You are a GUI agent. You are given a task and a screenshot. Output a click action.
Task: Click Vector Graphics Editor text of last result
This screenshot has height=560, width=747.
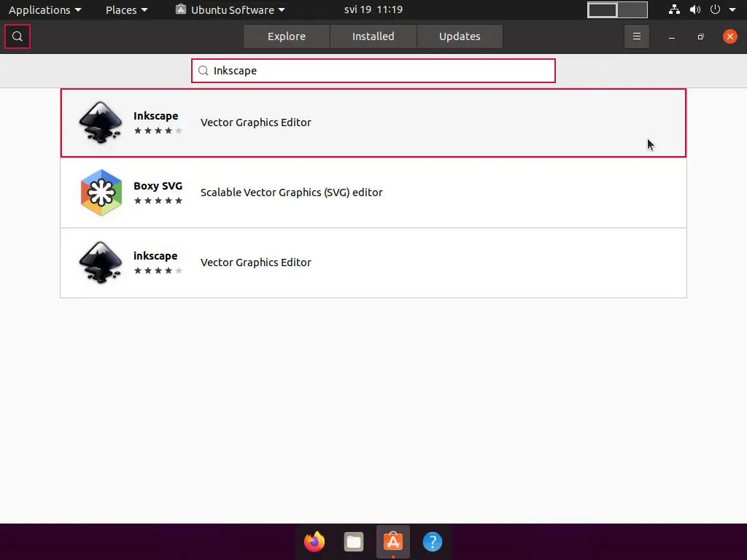256,262
